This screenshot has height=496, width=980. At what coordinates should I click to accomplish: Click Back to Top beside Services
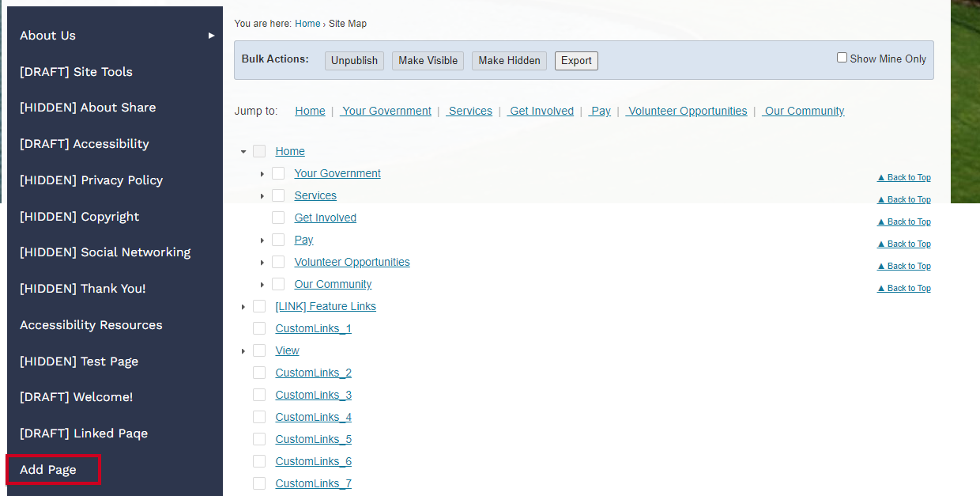904,199
